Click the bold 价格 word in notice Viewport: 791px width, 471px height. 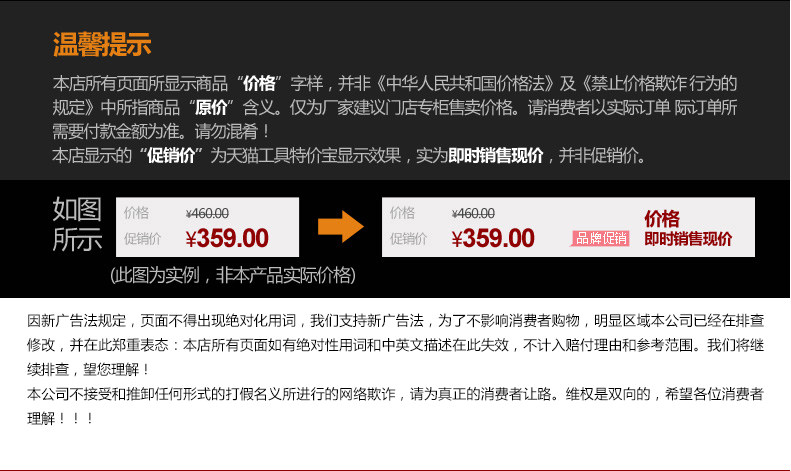[259, 83]
